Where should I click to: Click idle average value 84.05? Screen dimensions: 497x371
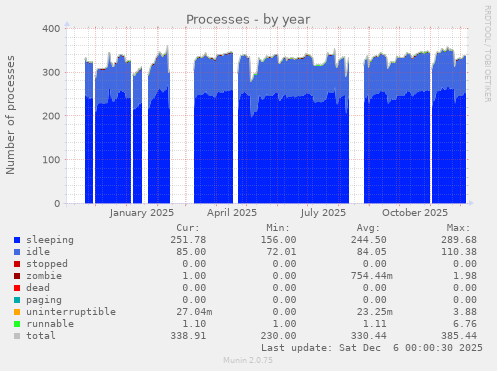click(x=372, y=252)
